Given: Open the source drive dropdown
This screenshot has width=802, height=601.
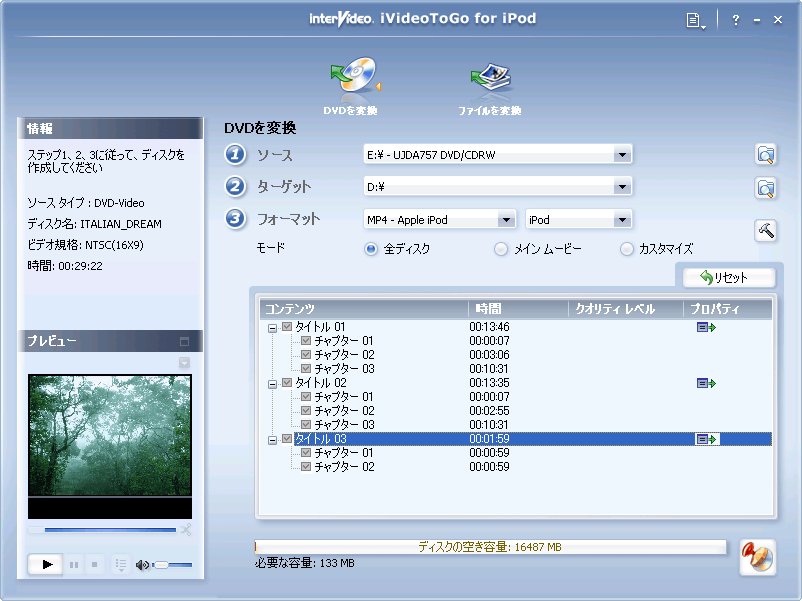Looking at the screenshot, I should pyautogui.click(x=622, y=155).
